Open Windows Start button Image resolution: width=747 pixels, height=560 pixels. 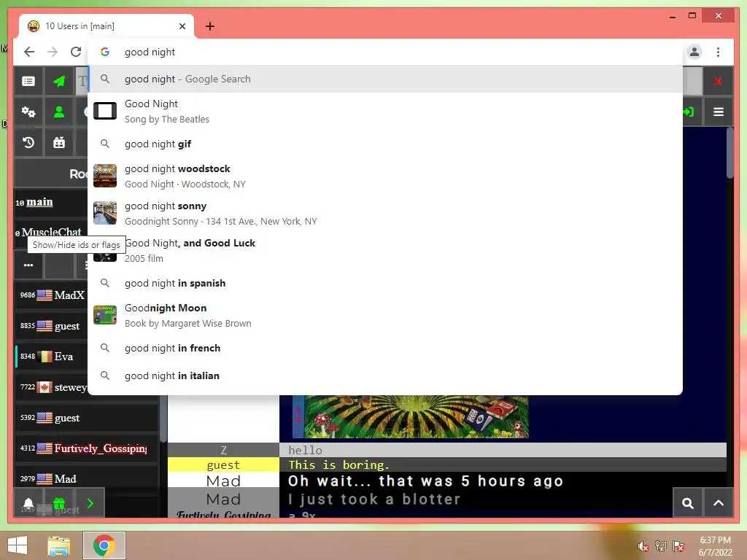pos(18,545)
